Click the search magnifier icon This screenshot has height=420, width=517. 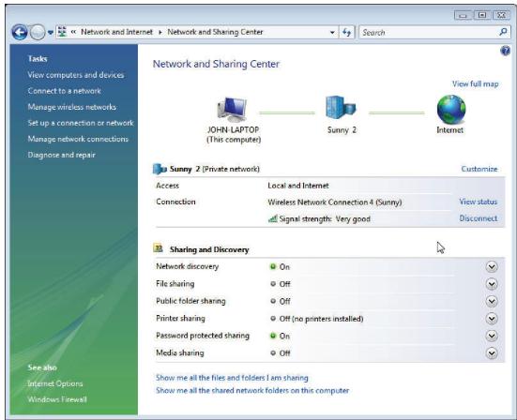pyautogui.click(x=503, y=32)
